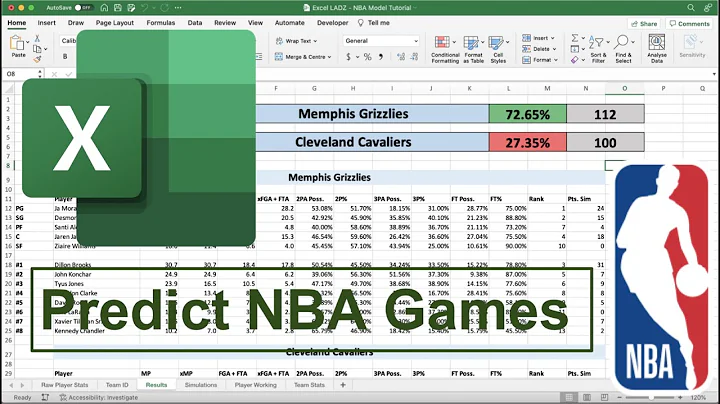Adjust the zoom slider in status bar

click(651, 397)
